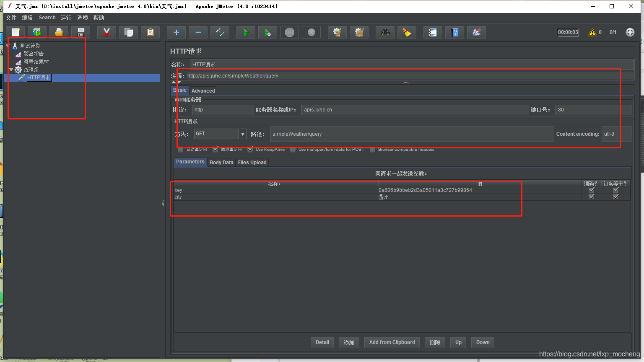Click the 端口号 field showing 80
Viewport: 644px width, 362px height.
[593, 110]
